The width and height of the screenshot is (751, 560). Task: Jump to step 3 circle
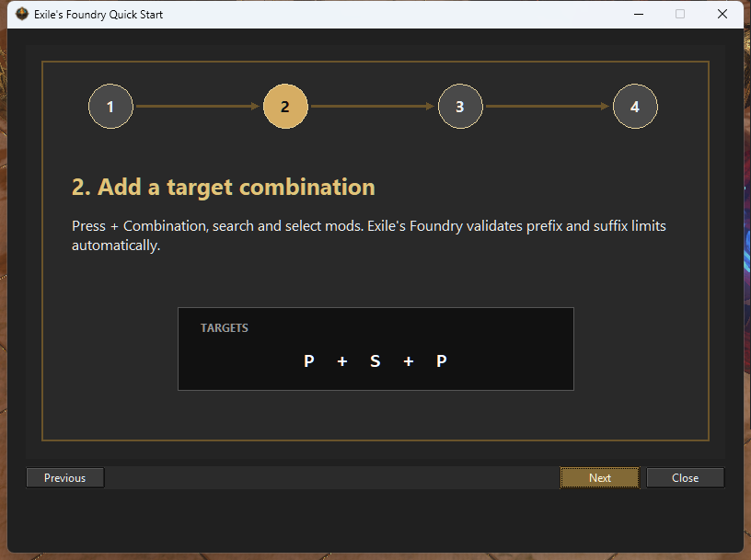pyautogui.click(x=460, y=107)
